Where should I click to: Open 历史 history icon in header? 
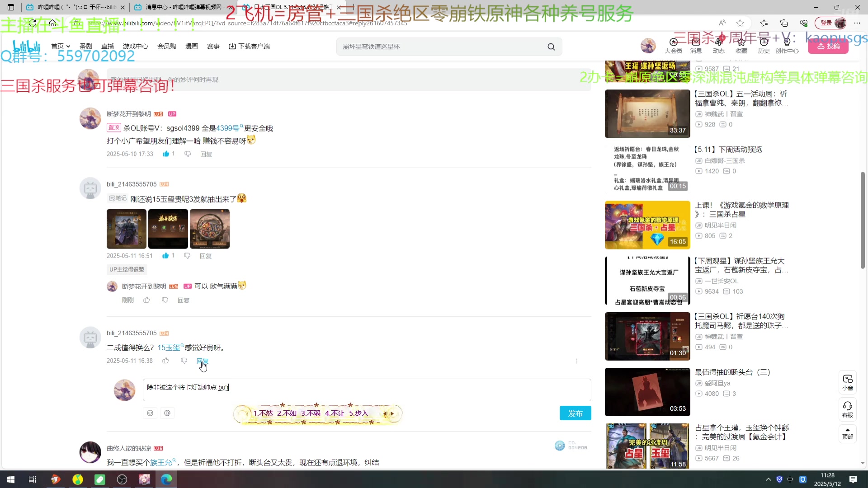pyautogui.click(x=764, y=46)
